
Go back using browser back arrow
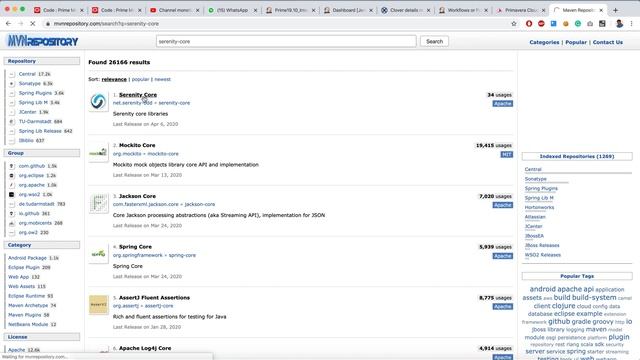click(9, 24)
